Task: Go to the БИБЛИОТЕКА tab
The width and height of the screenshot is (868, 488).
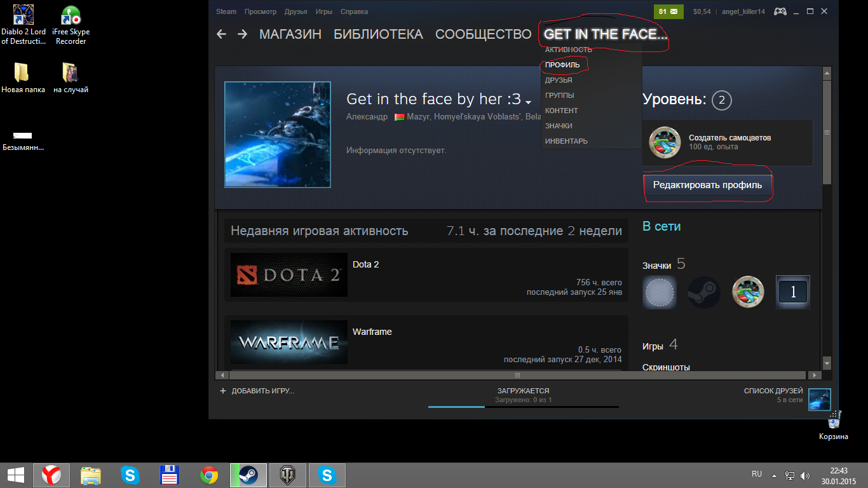Action: 378,34
